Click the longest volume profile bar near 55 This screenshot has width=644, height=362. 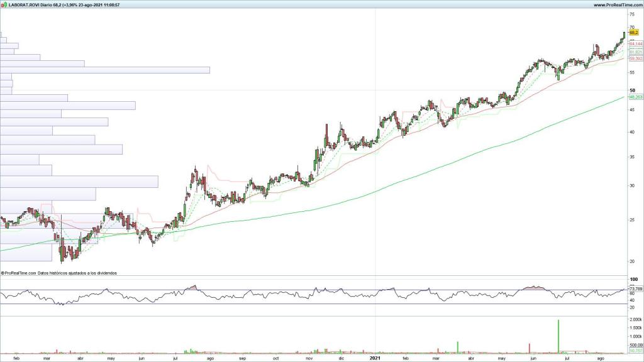(104, 70)
